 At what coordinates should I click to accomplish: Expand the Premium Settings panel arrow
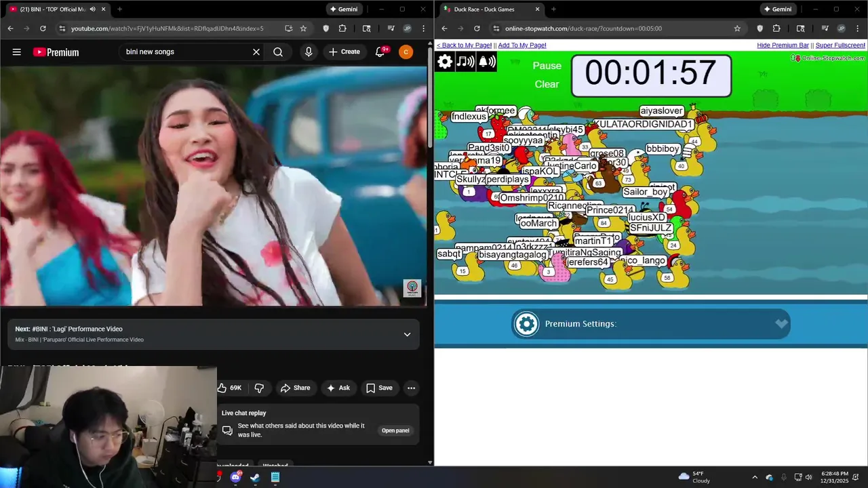coord(781,324)
